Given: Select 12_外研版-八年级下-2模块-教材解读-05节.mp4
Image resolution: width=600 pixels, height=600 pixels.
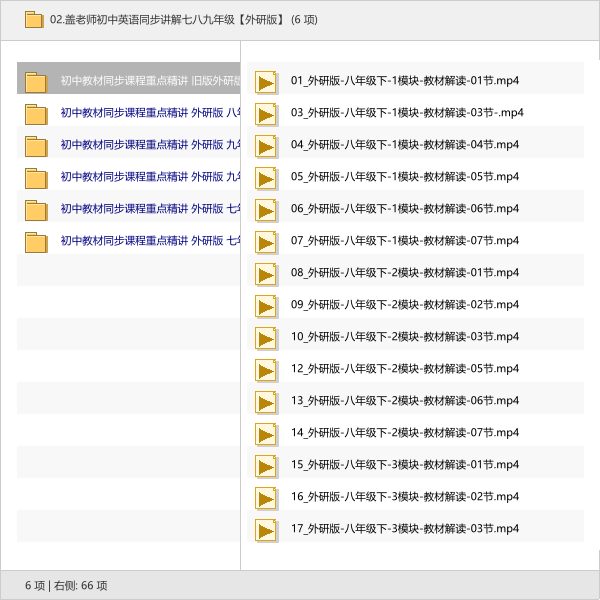Looking at the screenshot, I should (x=405, y=368).
